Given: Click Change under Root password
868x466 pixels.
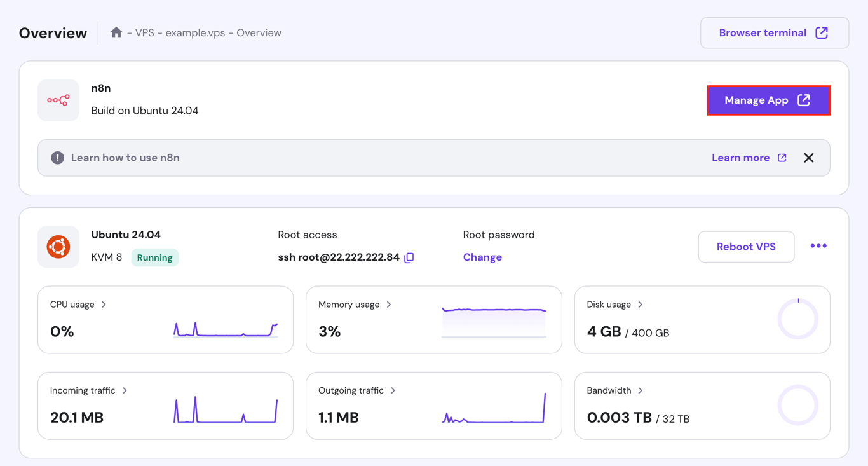Looking at the screenshot, I should (x=482, y=257).
